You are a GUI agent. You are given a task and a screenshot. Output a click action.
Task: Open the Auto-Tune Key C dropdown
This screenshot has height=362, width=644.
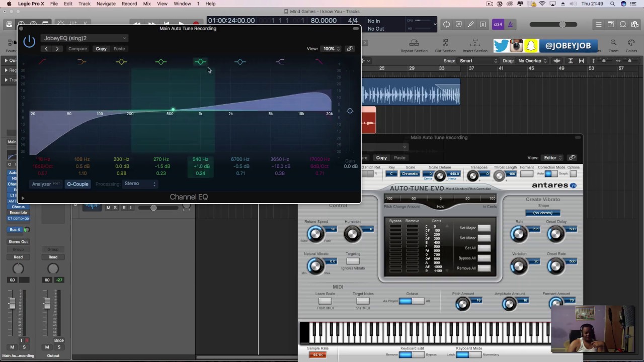click(391, 174)
